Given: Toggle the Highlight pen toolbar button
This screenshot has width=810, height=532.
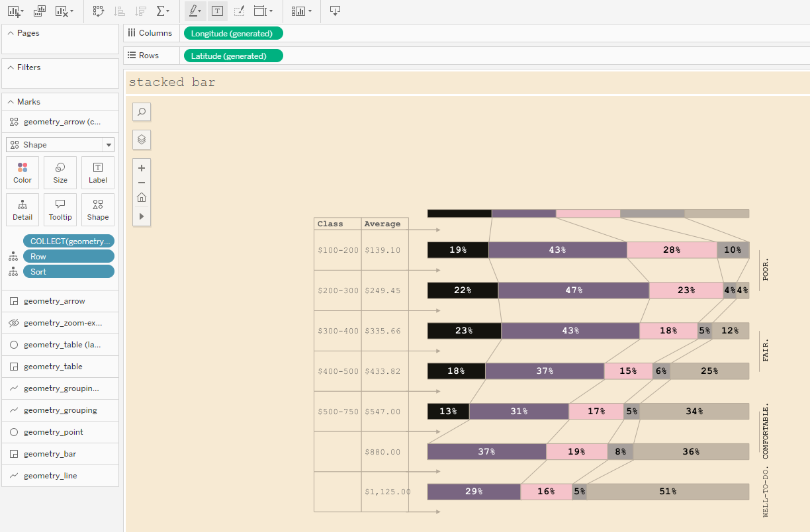Looking at the screenshot, I should [x=193, y=11].
